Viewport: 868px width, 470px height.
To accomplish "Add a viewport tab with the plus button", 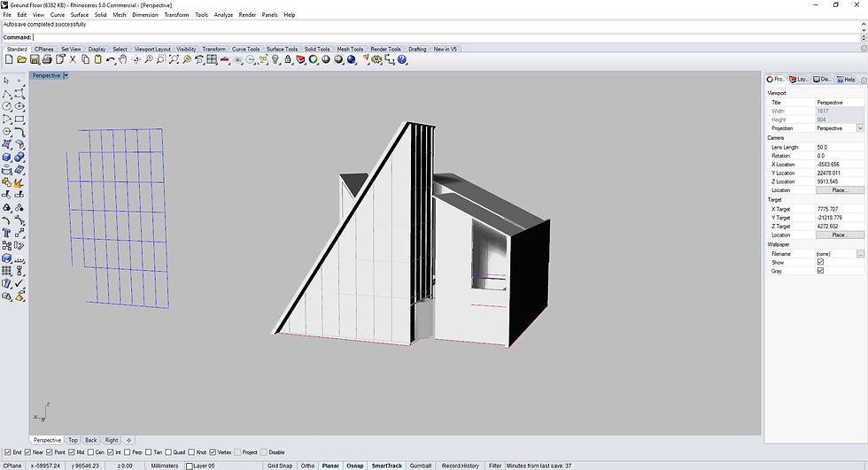I will (x=128, y=440).
